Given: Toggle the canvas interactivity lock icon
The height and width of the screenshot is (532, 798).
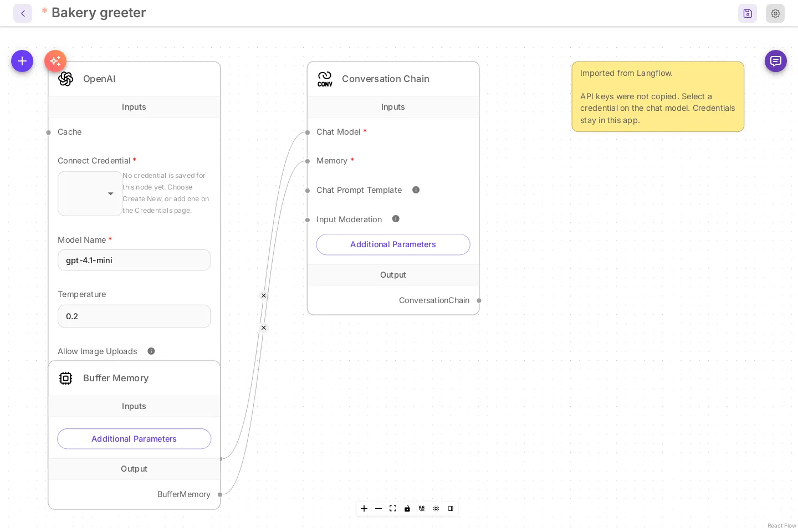Looking at the screenshot, I should tap(407, 509).
